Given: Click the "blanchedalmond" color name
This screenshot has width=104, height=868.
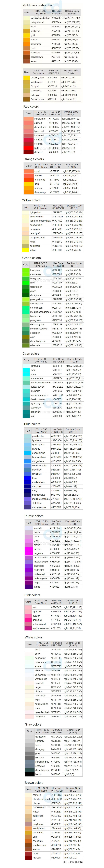Looking at the screenshot, I should pyautogui.click(x=41, y=799).
